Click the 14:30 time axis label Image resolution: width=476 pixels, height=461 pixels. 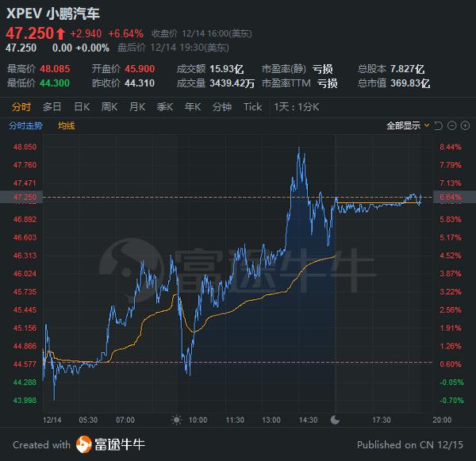point(308,420)
